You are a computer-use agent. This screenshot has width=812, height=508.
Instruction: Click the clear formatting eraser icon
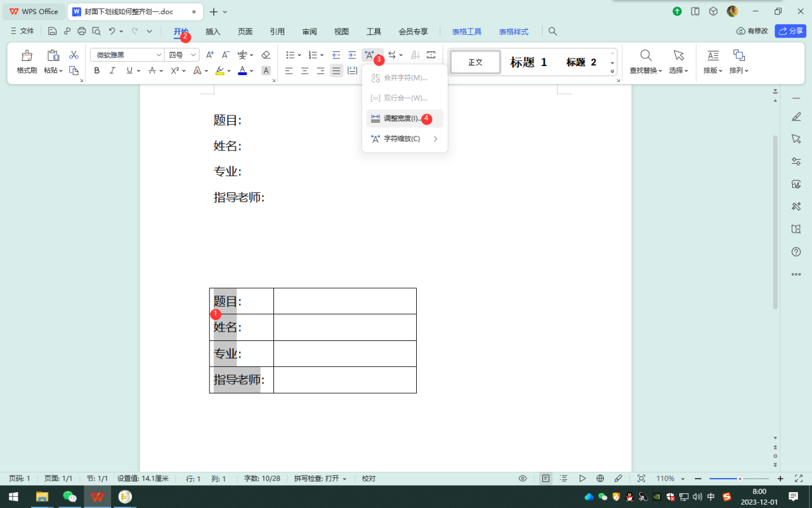266,55
